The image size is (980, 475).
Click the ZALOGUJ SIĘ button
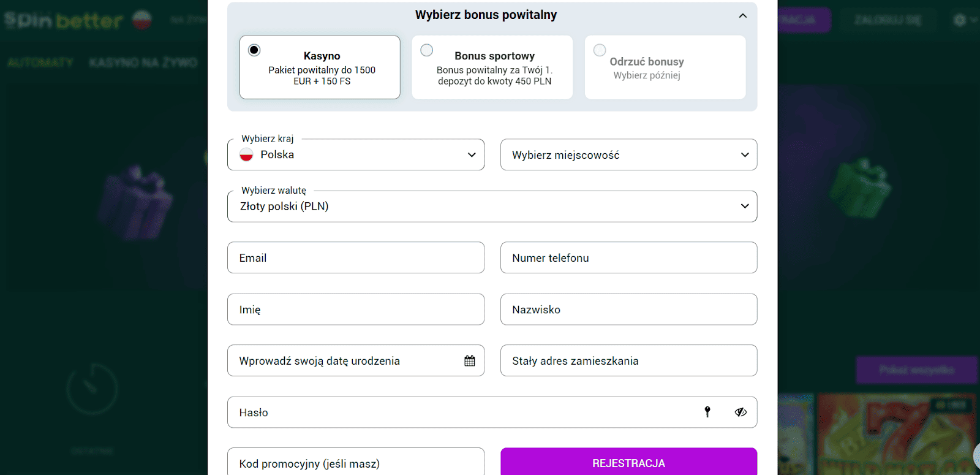888,20
